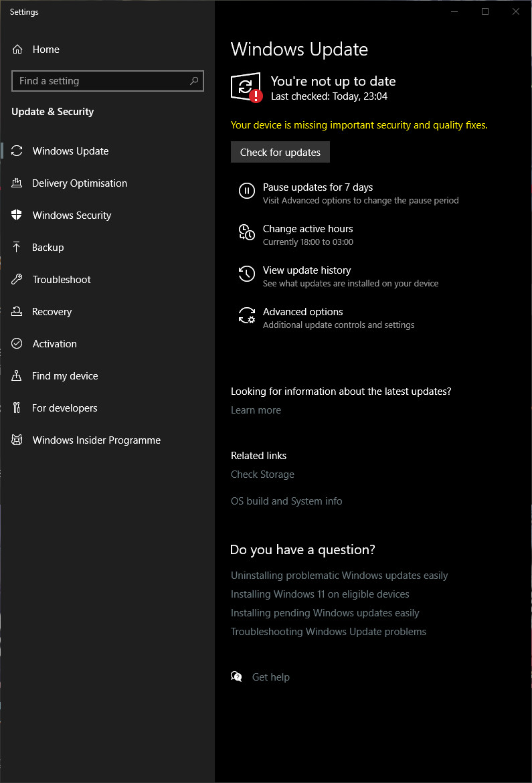Viewport: 532px width, 783px height.
Task: Click the Backup upload arrow icon
Action: point(17,247)
